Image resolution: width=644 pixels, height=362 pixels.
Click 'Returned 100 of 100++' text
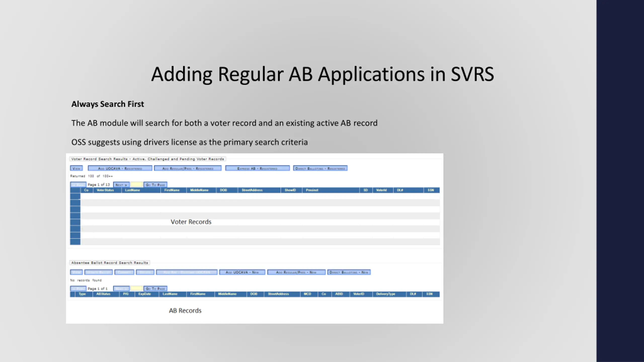(x=91, y=176)
